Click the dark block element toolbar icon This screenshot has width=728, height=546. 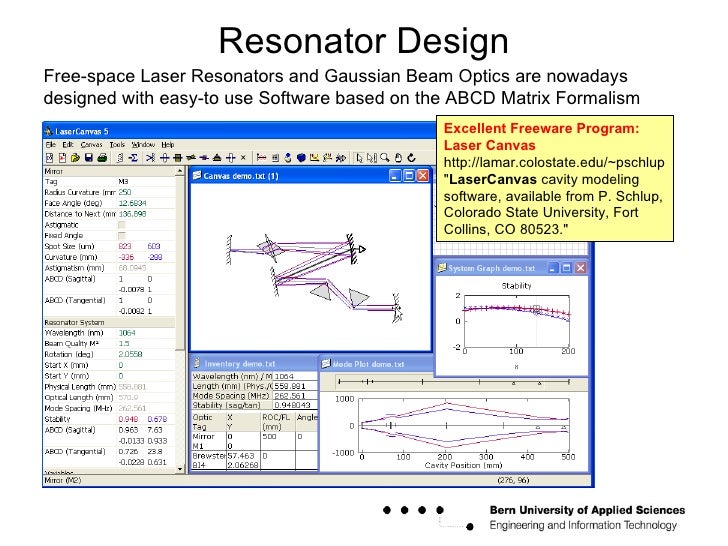tap(177, 158)
